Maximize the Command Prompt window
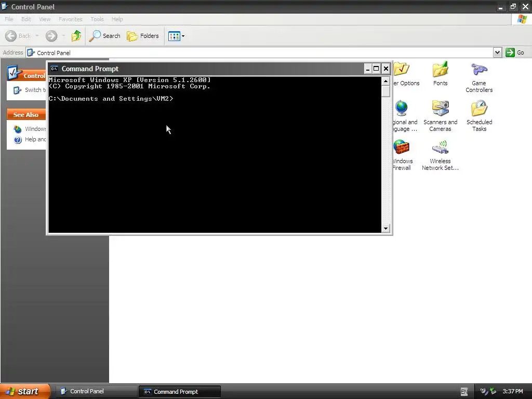532x399 pixels. click(x=376, y=69)
